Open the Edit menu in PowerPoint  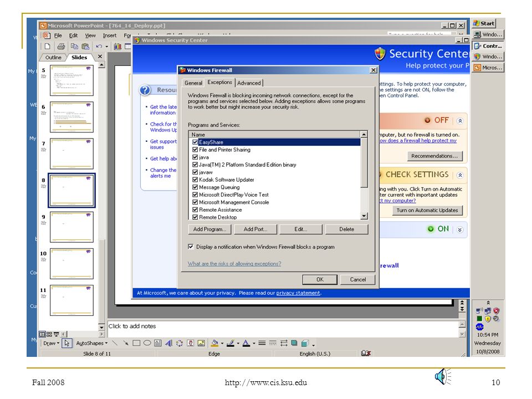pos(73,35)
